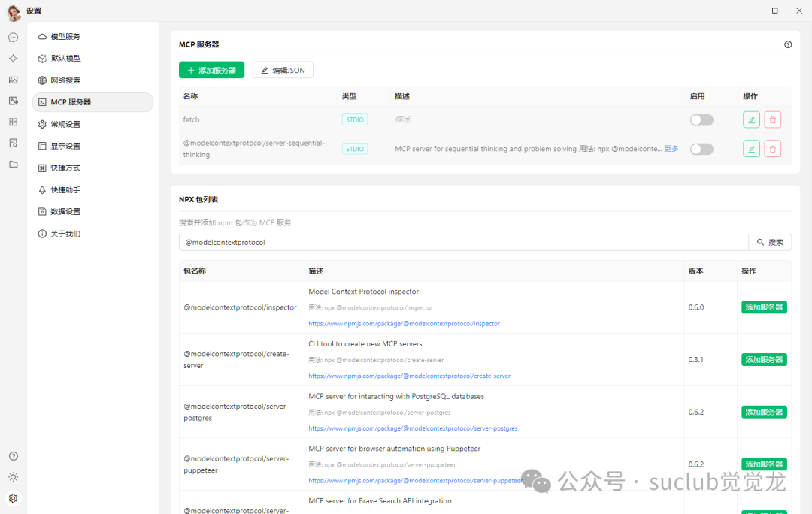Add the server-postgres package as server

764,412
